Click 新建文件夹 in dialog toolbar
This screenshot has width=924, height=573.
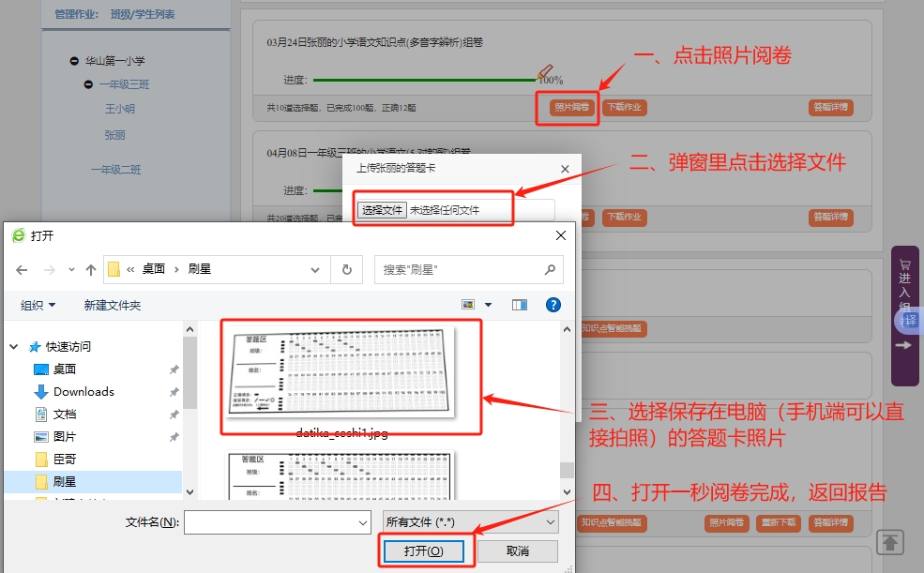[x=112, y=305]
